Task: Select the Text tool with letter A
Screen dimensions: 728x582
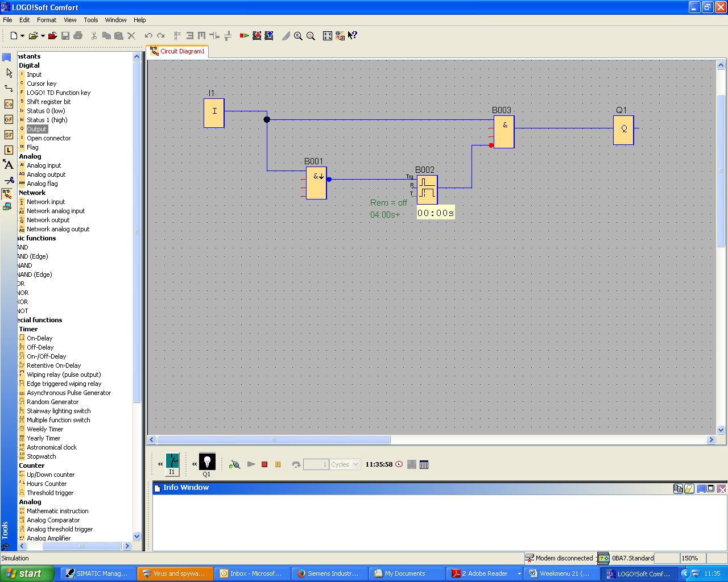Action: pos(9,165)
